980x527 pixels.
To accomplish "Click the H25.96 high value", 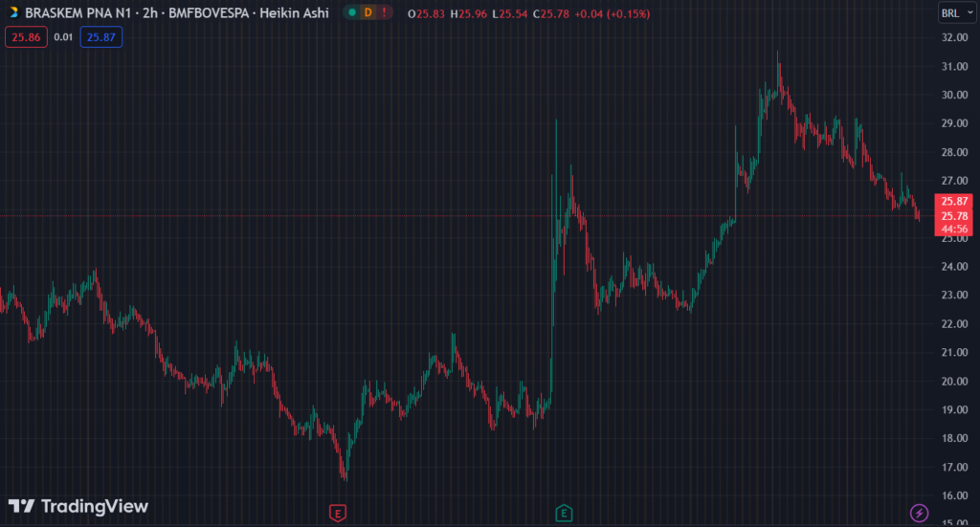I will tap(469, 13).
